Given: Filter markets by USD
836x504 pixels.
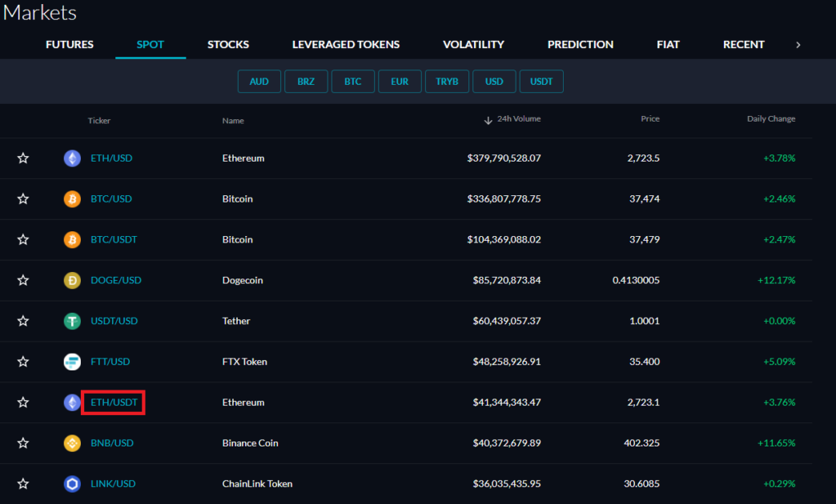Looking at the screenshot, I should coord(494,82).
